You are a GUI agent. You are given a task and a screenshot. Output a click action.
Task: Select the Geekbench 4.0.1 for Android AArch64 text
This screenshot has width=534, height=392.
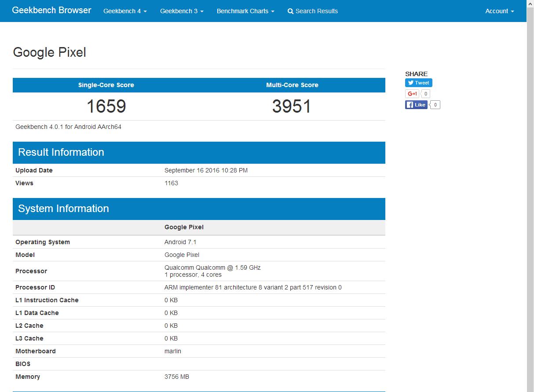68,127
